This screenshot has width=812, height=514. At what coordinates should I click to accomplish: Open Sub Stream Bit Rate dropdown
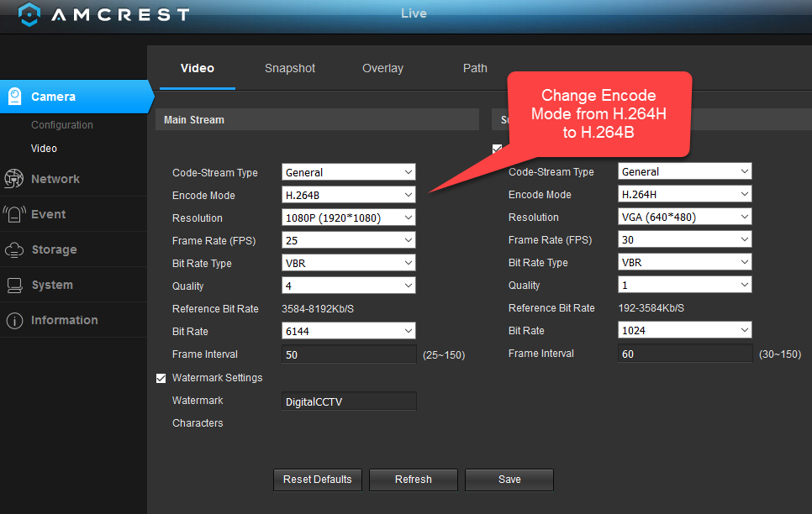(x=684, y=330)
